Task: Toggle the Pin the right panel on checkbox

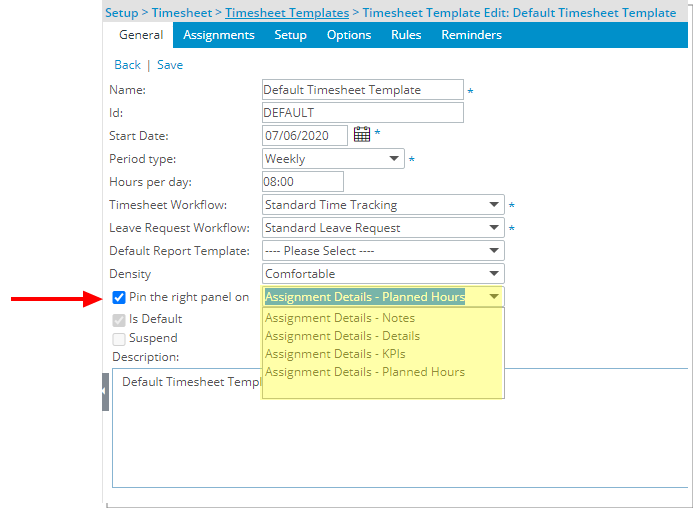Action: [119, 297]
